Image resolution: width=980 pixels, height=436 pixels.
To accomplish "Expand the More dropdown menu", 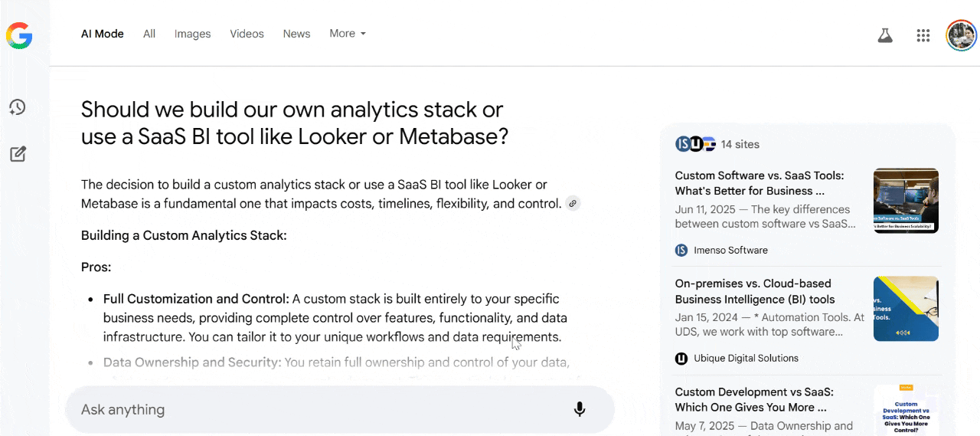I will click(348, 34).
